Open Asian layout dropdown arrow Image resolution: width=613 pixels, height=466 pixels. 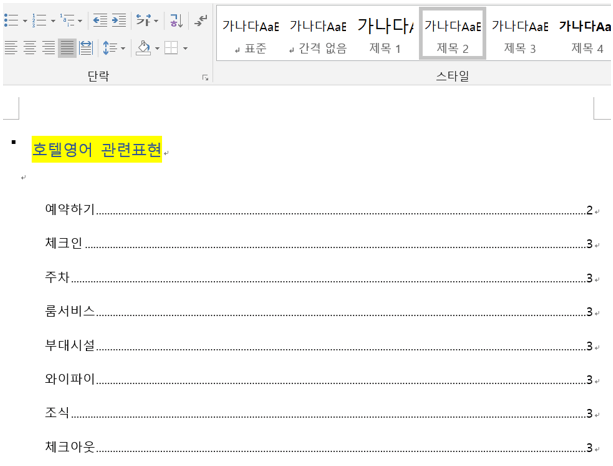point(156,21)
